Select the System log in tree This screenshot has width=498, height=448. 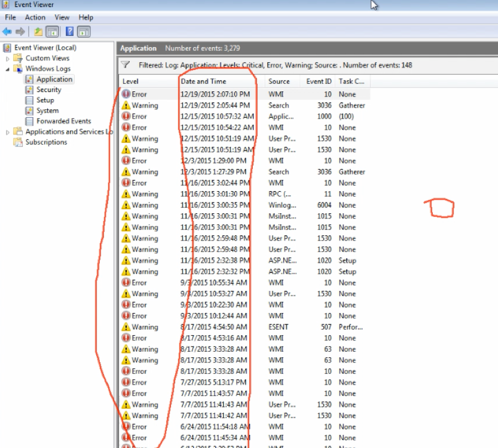(x=47, y=111)
